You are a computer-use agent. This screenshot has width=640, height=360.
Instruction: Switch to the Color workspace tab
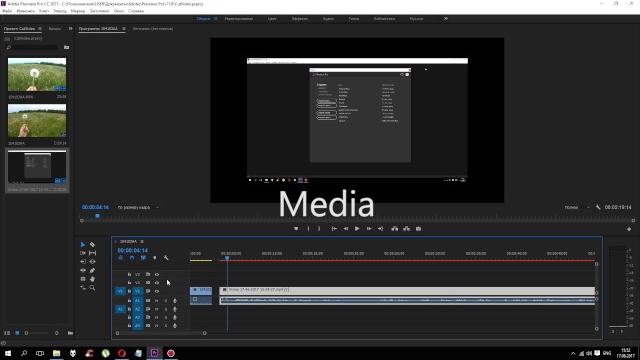point(272,19)
